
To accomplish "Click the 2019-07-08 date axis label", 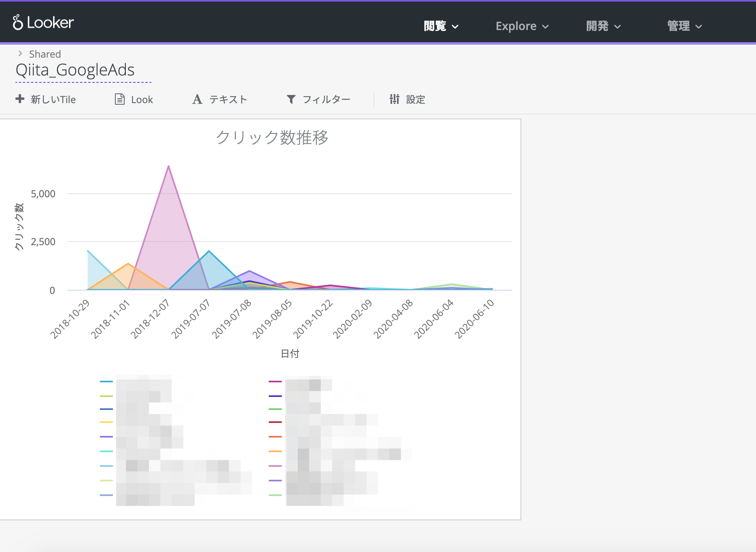I will coord(231,319).
